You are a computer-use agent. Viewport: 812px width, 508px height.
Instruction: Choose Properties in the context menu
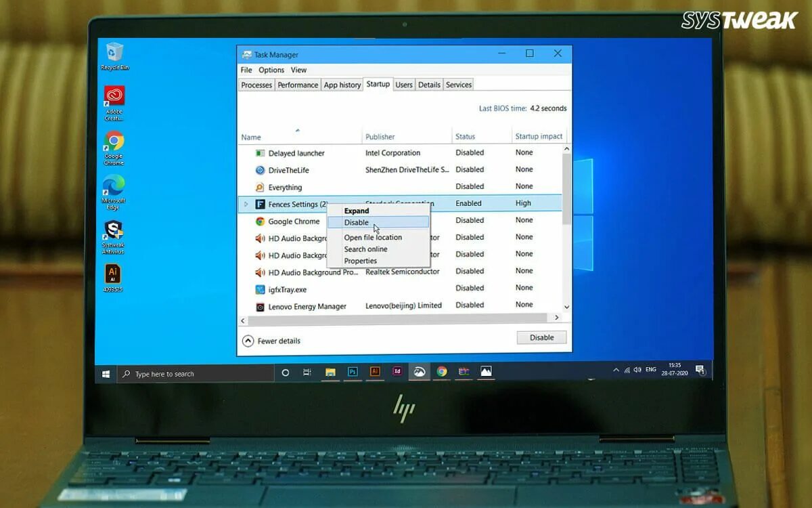coord(378,261)
